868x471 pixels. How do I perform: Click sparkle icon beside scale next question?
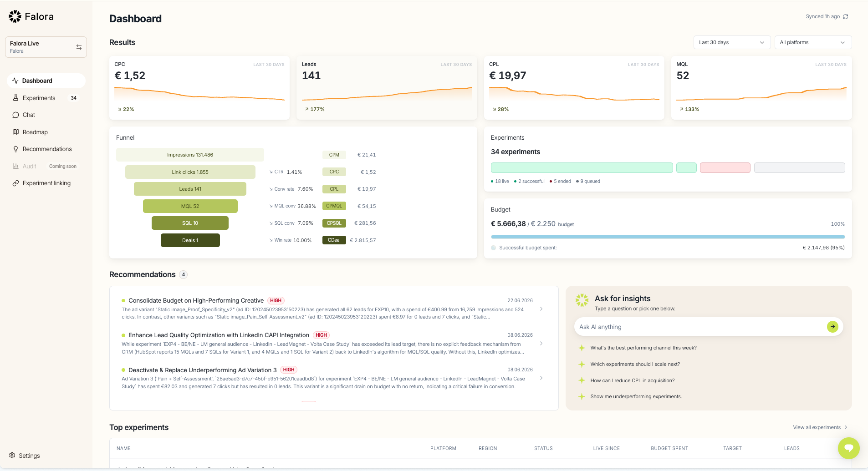(582, 364)
